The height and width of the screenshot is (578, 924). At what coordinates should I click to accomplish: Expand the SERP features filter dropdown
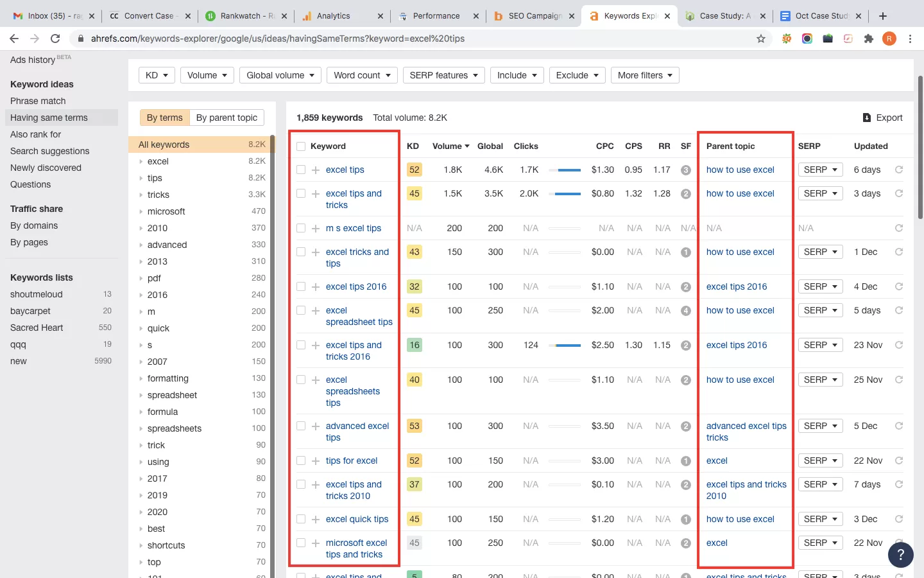[443, 75]
